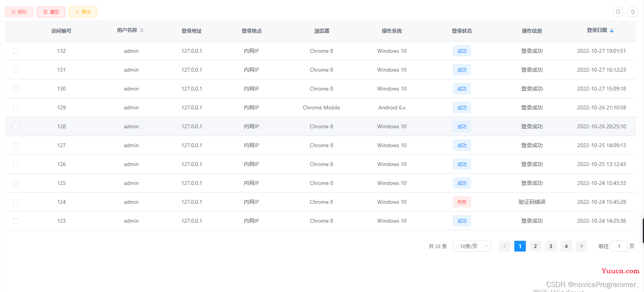Click the 浏览器 column header
The width and height of the screenshot is (644, 292).
pyautogui.click(x=321, y=31)
